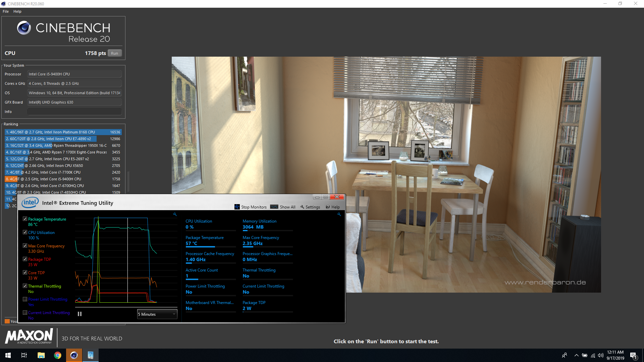Switch to Cinebench taskbar icon
Screen dimensions: 644x362
pos(74,355)
